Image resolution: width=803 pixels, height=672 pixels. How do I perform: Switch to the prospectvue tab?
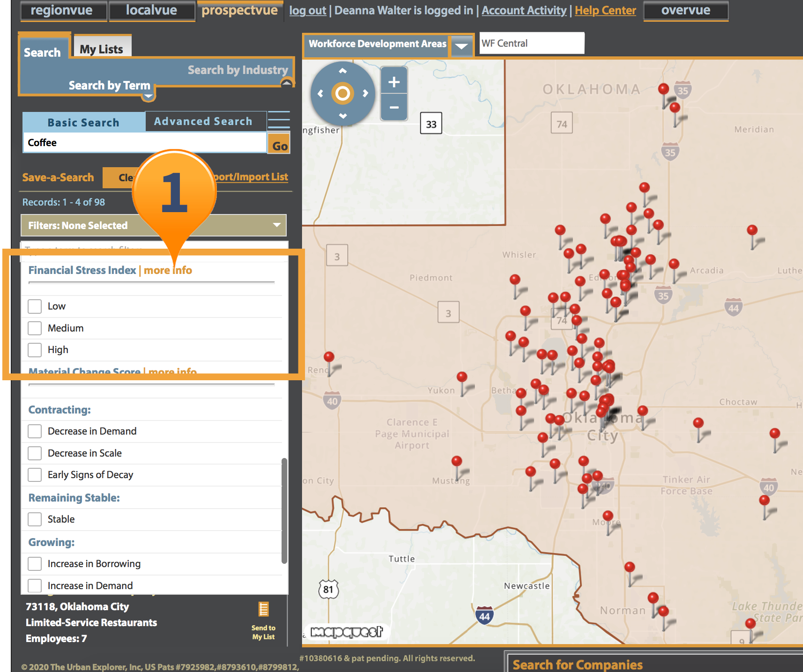239,10
